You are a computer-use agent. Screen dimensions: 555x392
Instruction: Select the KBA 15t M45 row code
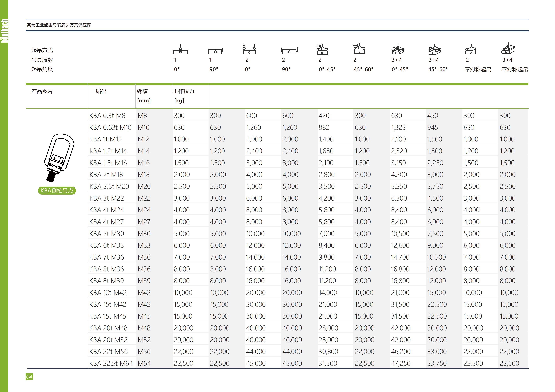point(108,316)
